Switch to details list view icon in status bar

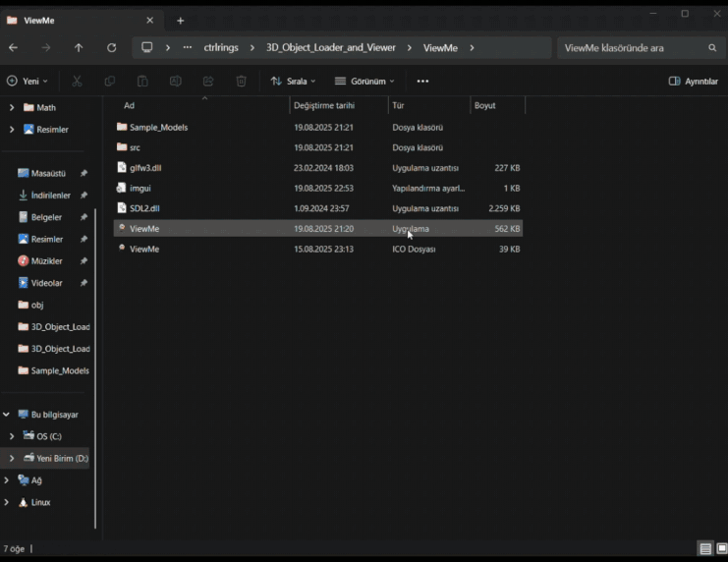click(x=705, y=549)
